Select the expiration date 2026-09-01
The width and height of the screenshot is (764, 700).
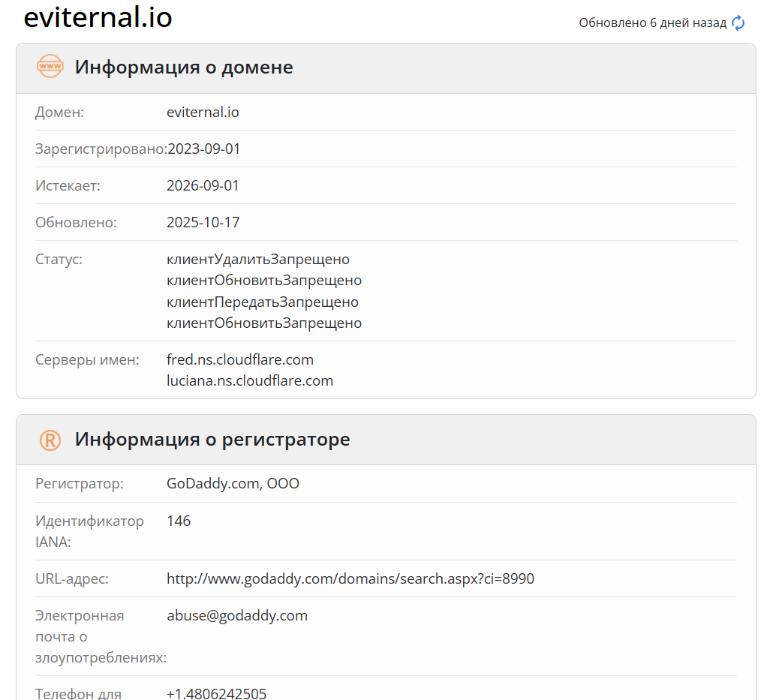click(203, 185)
